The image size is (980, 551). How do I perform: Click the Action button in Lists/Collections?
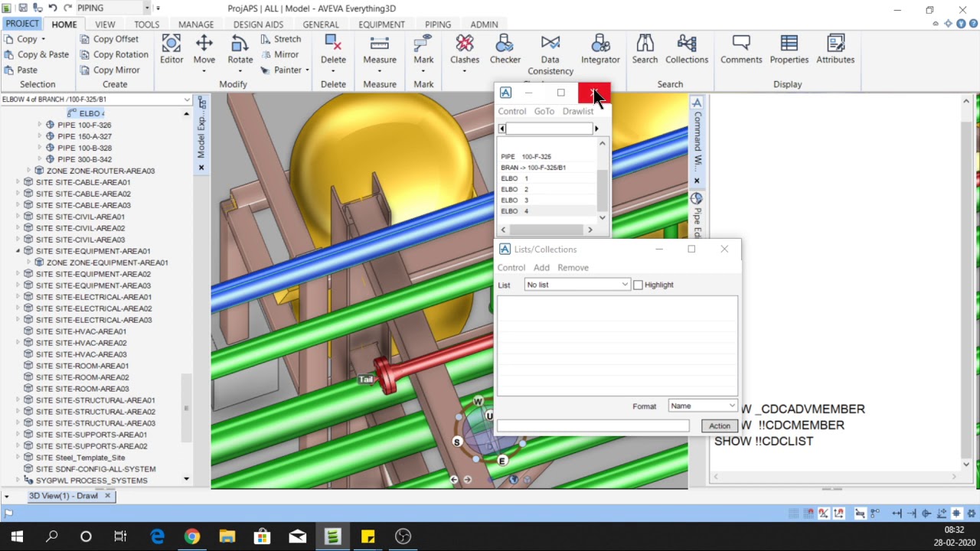pyautogui.click(x=719, y=426)
